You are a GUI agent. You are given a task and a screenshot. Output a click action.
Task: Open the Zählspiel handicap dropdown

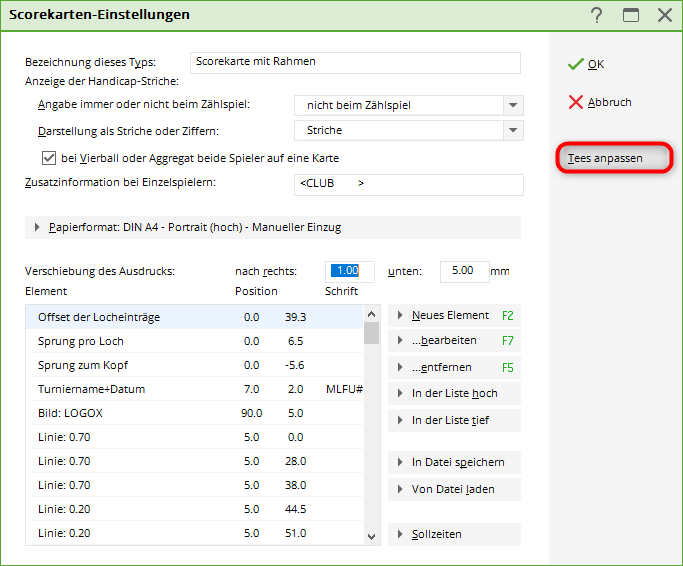tap(513, 105)
